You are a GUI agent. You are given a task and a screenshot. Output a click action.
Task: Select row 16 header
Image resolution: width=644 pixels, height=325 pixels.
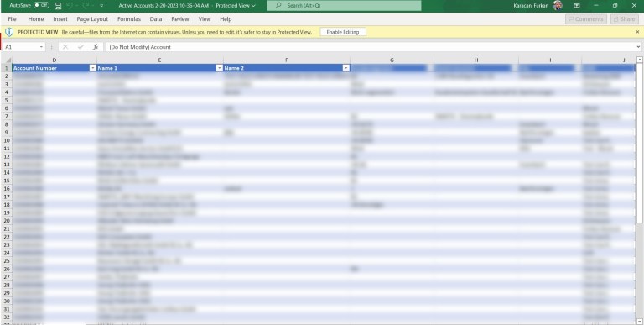click(6, 188)
